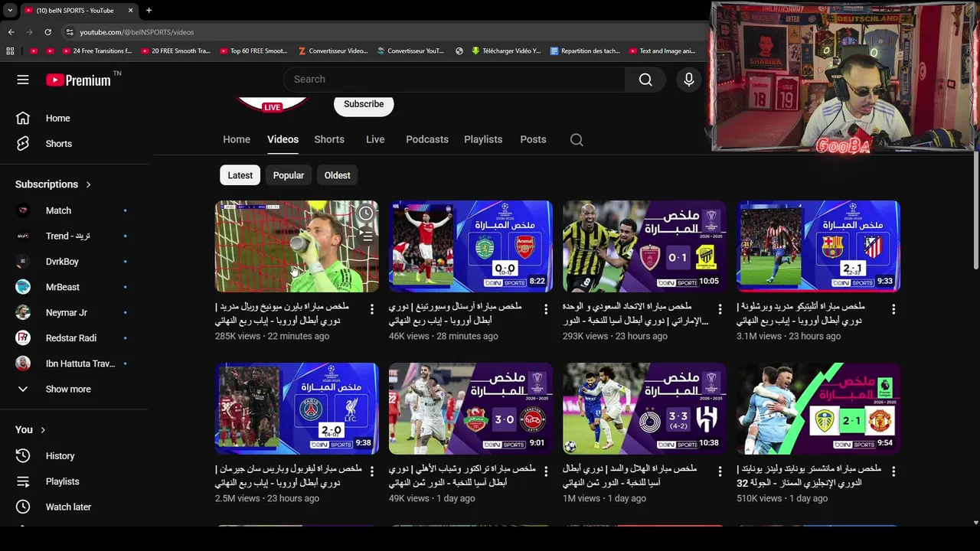Select the Oldest sort chip

pyautogui.click(x=337, y=175)
